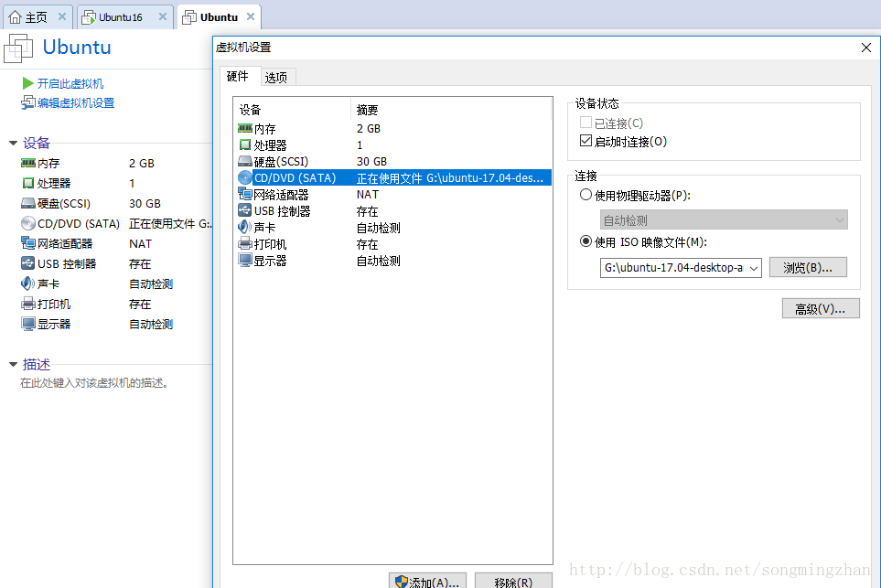Click 打印机 icon in settings dialog list
The width and height of the screenshot is (881, 588).
point(245,244)
